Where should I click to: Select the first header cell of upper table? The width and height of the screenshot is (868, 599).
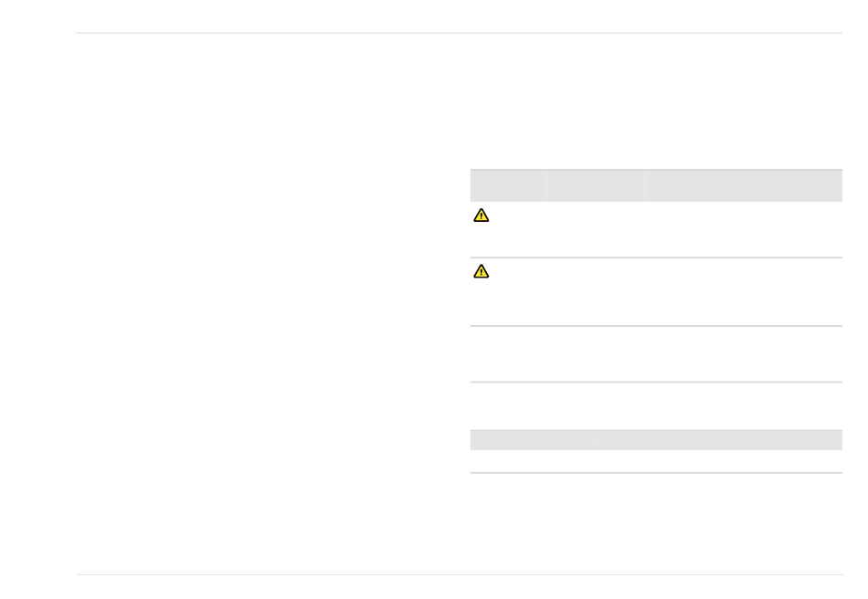[508, 186]
